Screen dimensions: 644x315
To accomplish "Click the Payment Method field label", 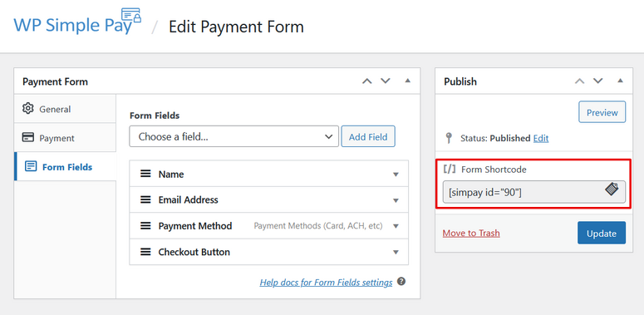I will (x=195, y=226).
